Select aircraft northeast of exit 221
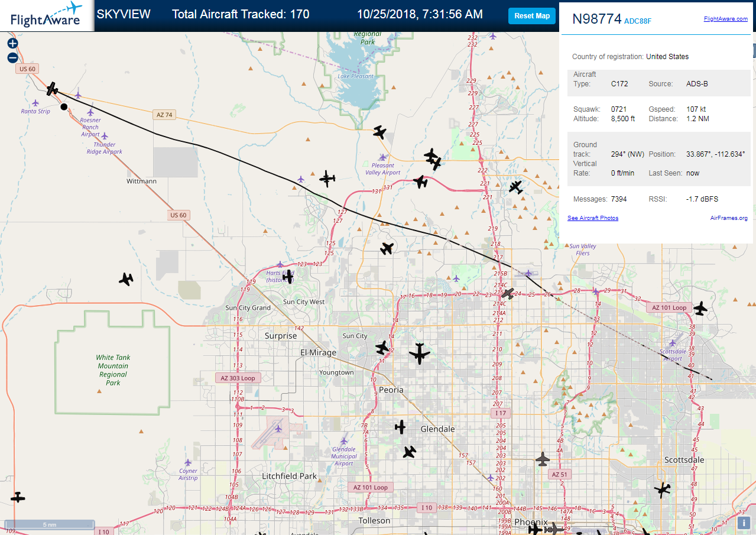The height and width of the screenshot is (535, 756). [516, 187]
